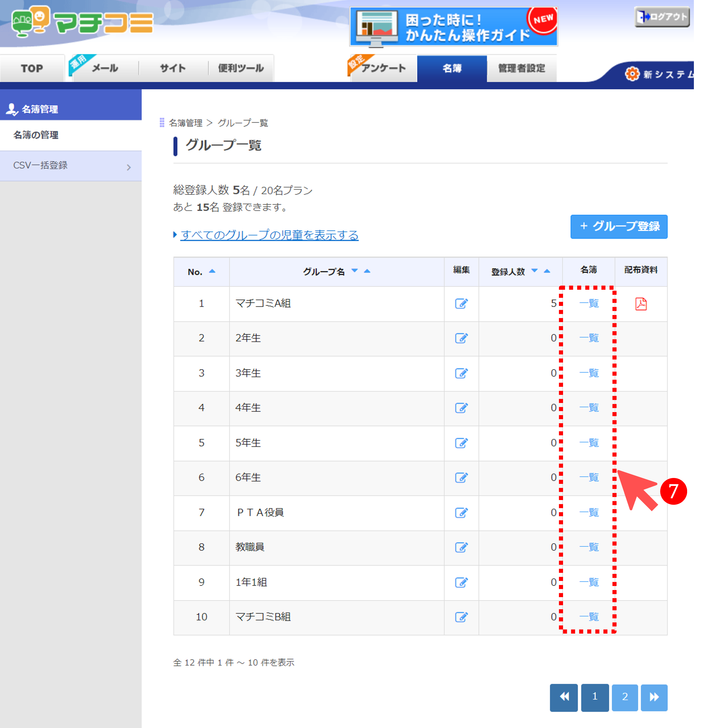Open 一覧 link for 3年生
The width and height of the screenshot is (703, 728).
point(589,373)
